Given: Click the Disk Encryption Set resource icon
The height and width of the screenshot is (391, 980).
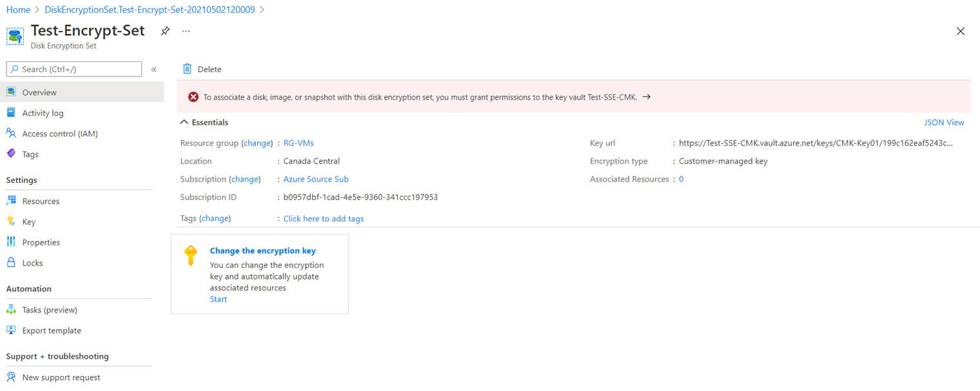Looking at the screenshot, I should (15, 36).
